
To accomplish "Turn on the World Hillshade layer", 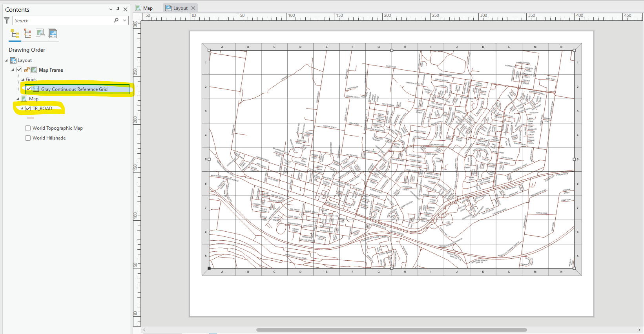I will (x=28, y=138).
